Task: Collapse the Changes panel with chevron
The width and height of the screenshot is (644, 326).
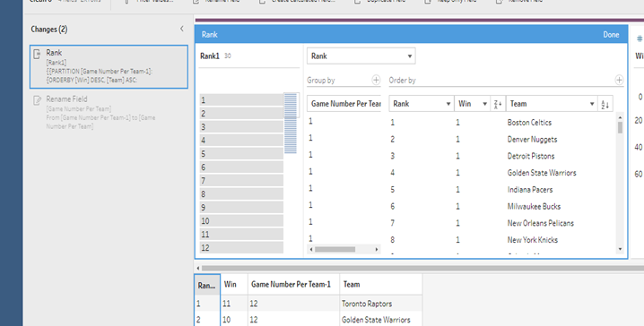Action: tap(182, 29)
